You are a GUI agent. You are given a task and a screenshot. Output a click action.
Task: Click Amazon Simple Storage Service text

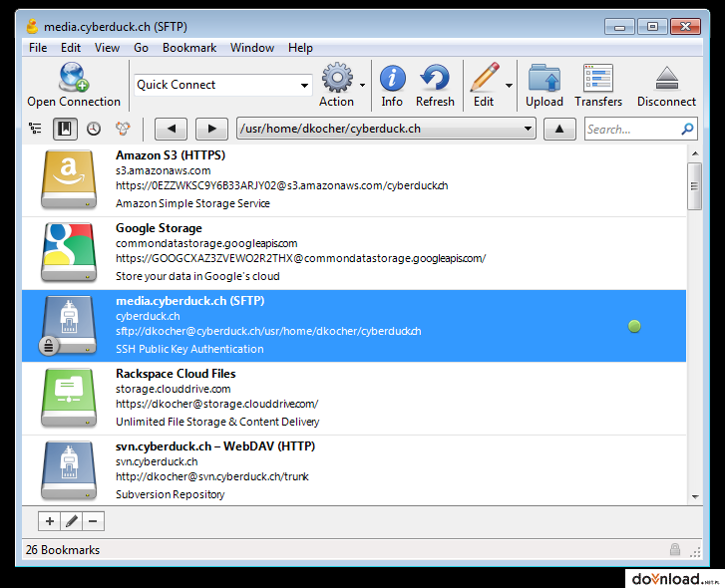tap(192, 203)
